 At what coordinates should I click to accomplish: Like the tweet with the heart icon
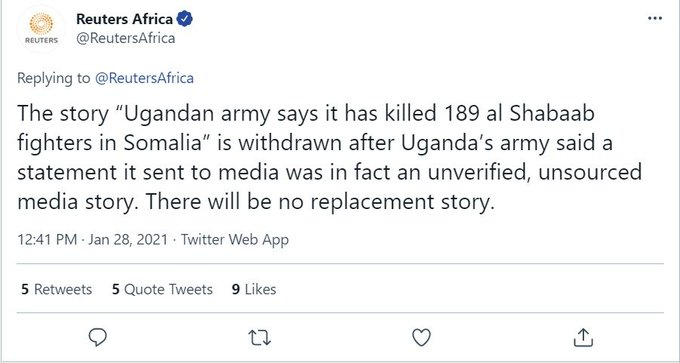(x=421, y=338)
